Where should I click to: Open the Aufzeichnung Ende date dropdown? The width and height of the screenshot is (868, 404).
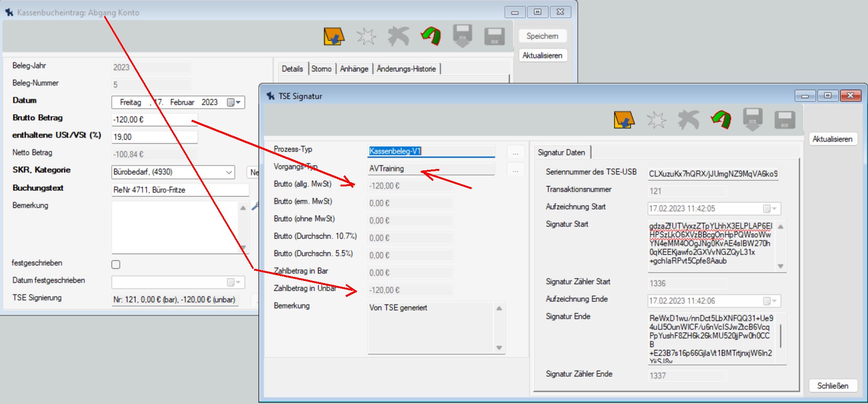tap(770, 301)
